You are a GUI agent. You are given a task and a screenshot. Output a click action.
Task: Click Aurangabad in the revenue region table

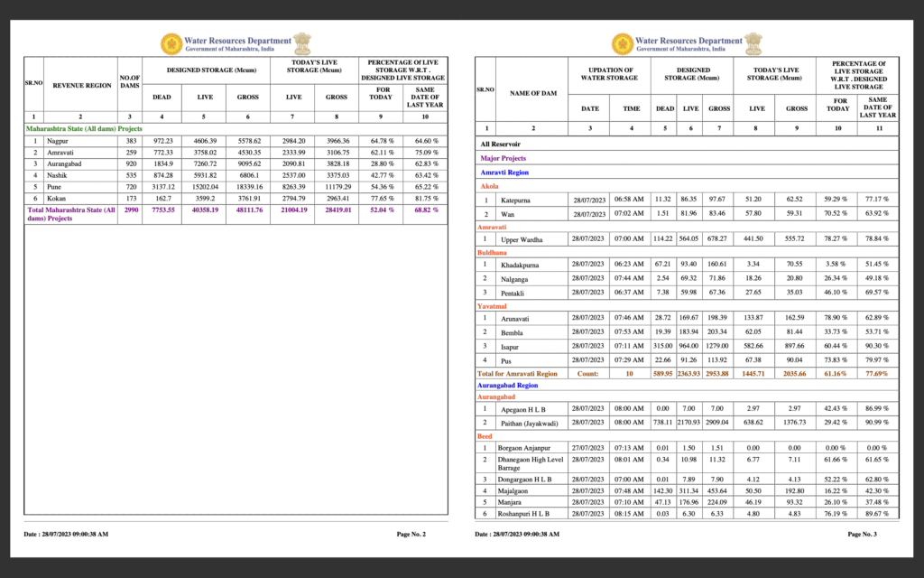[x=64, y=164]
